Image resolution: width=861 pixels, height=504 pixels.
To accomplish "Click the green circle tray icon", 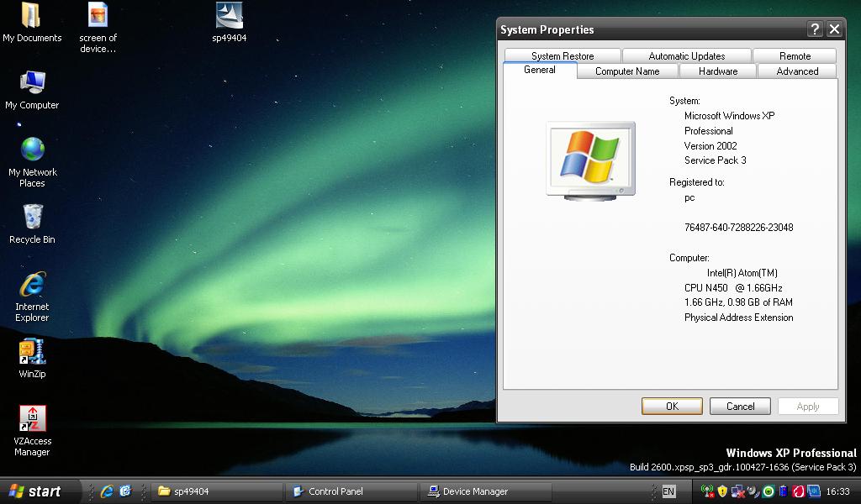I will click(769, 491).
